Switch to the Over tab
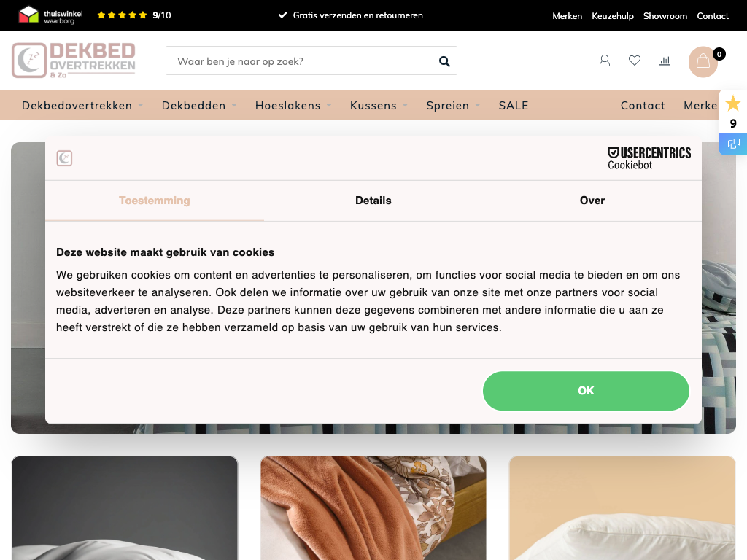 (592, 201)
